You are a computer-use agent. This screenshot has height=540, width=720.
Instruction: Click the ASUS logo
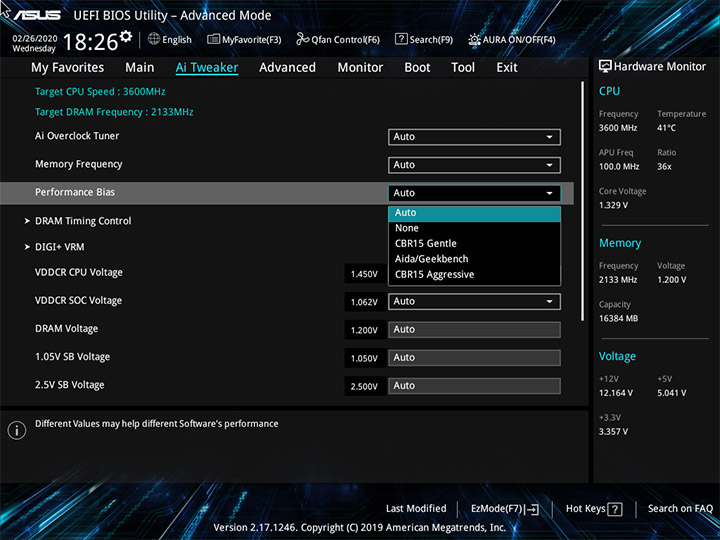point(37,15)
